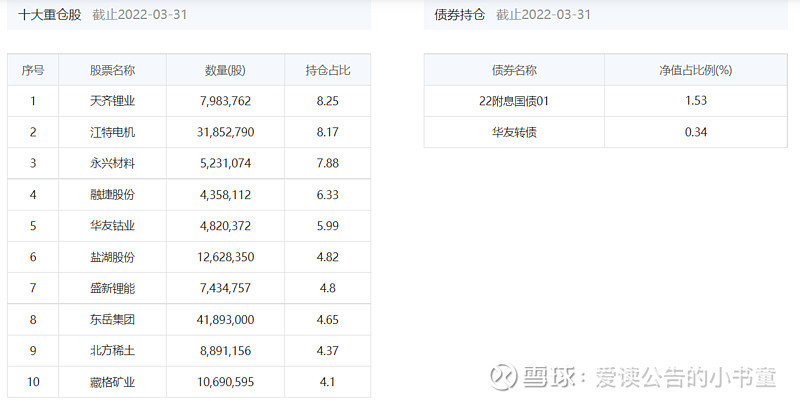The image size is (800, 402).
Task: Select the holding ratio 4.37
Action: [328, 350]
